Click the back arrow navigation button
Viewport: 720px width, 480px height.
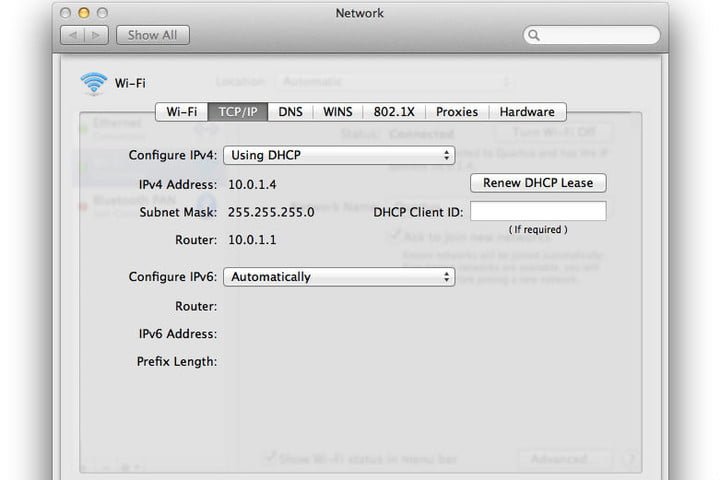pos(73,35)
